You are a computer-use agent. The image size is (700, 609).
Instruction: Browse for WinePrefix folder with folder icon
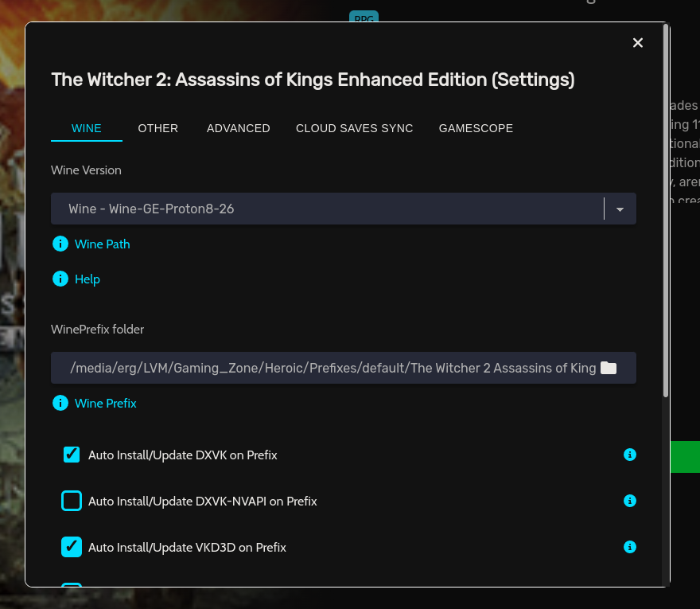click(608, 368)
